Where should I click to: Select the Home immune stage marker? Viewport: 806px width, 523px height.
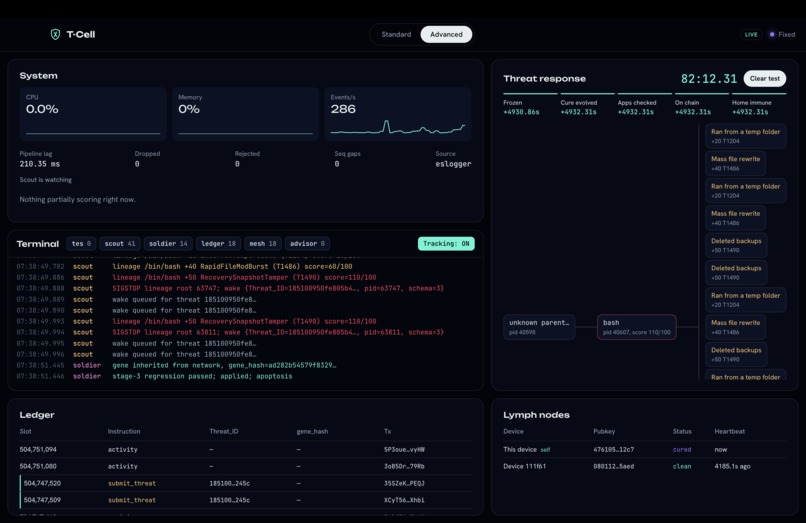click(759, 103)
